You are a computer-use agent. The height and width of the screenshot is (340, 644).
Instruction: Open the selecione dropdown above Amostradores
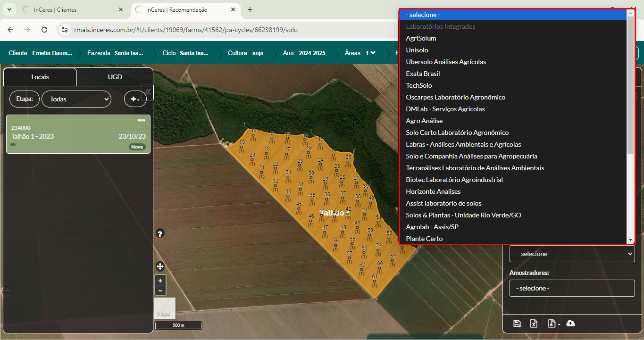572,254
